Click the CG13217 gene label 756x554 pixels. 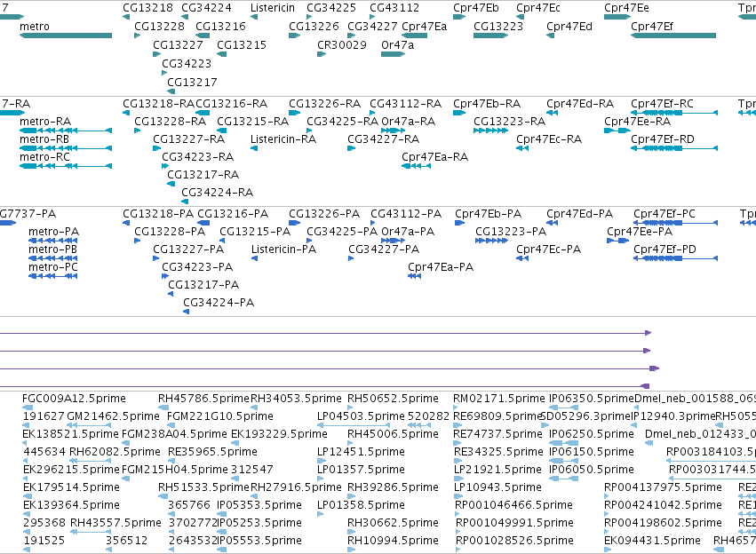coord(192,83)
